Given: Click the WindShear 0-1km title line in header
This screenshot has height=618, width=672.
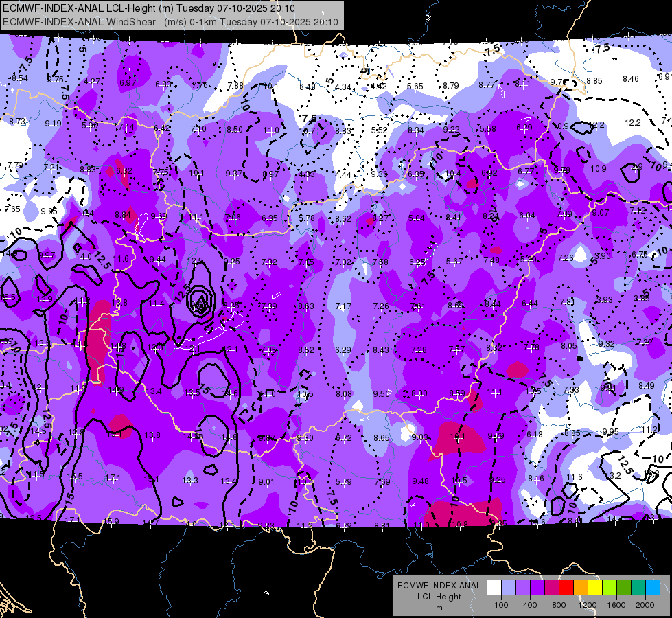Looking at the screenshot, I should click(x=170, y=22).
